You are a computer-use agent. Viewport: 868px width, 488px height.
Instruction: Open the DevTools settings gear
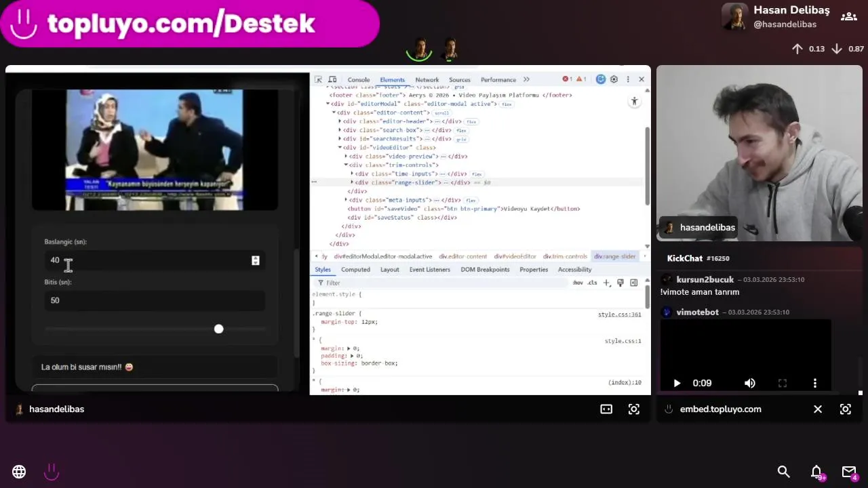[x=614, y=79]
